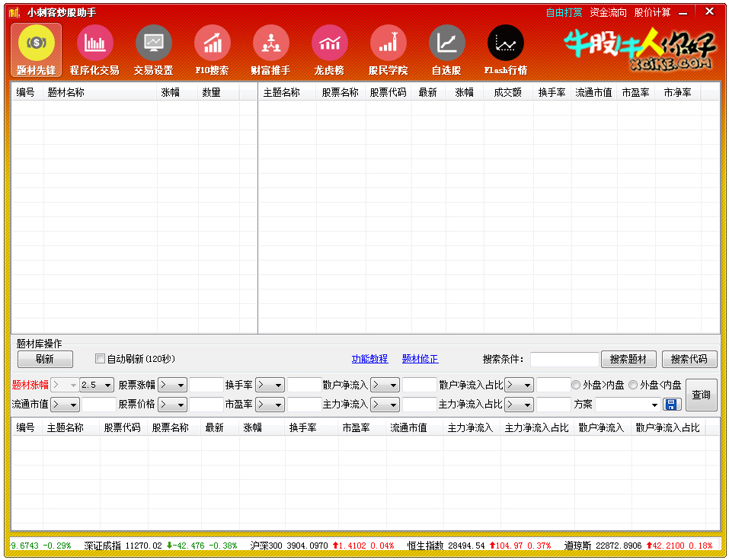Open the Flash行情 chart icon

point(505,50)
